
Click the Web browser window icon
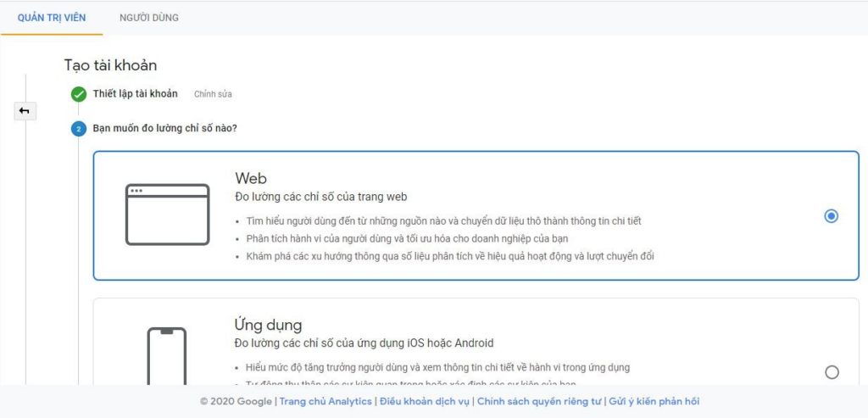coord(167,215)
